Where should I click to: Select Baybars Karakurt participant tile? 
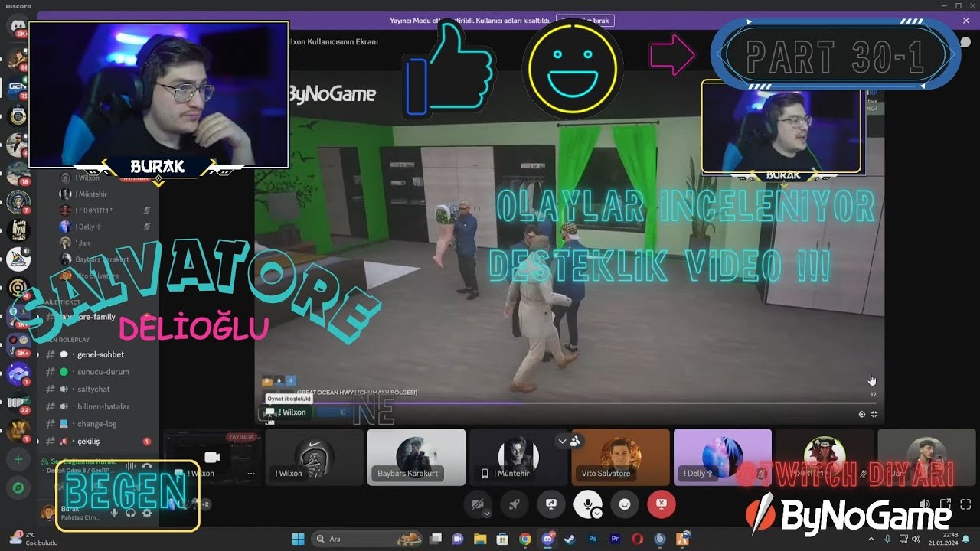click(416, 457)
